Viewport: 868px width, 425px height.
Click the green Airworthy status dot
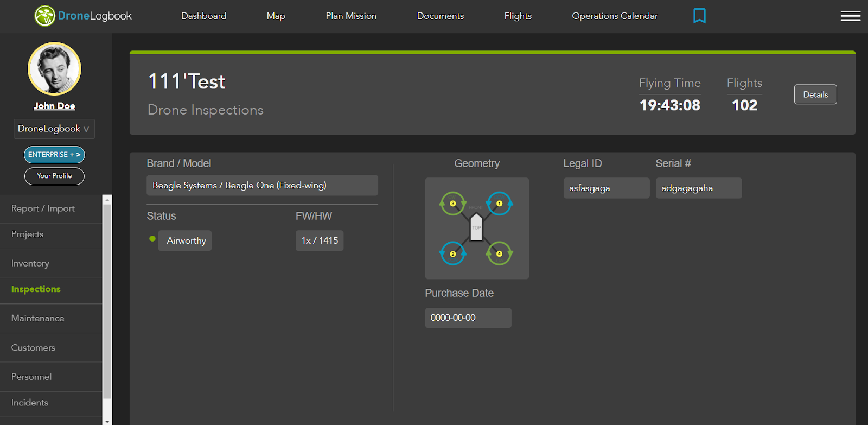pos(152,238)
